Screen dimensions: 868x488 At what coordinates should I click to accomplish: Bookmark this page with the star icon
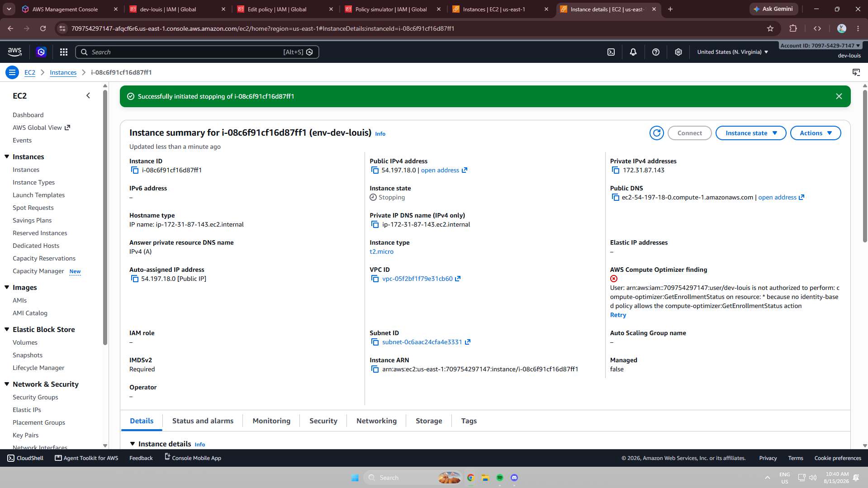click(x=770, y=28)
